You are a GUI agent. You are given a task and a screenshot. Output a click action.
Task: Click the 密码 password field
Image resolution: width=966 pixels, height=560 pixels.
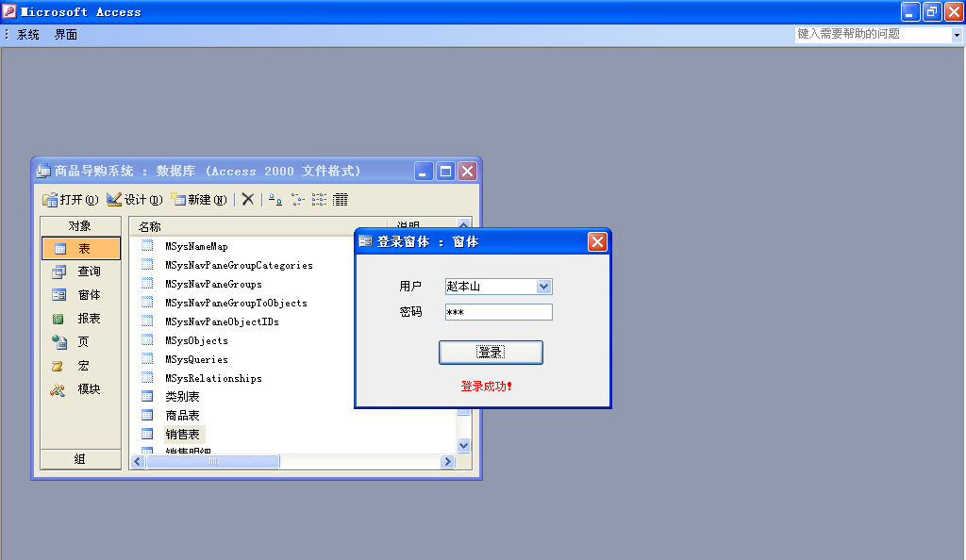pos(498,312)
